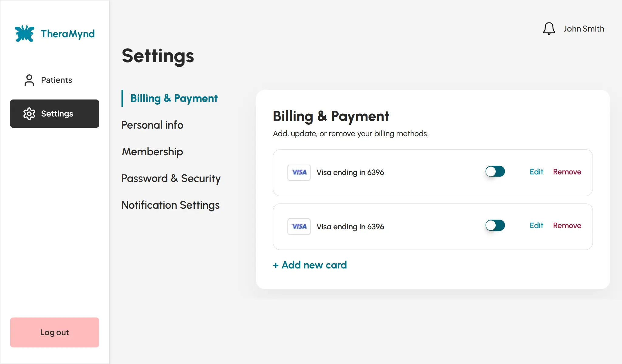Screen dimensions: 622x364
Task: Click the Settings gear icon in sidebar
Action: coord(29,114)
